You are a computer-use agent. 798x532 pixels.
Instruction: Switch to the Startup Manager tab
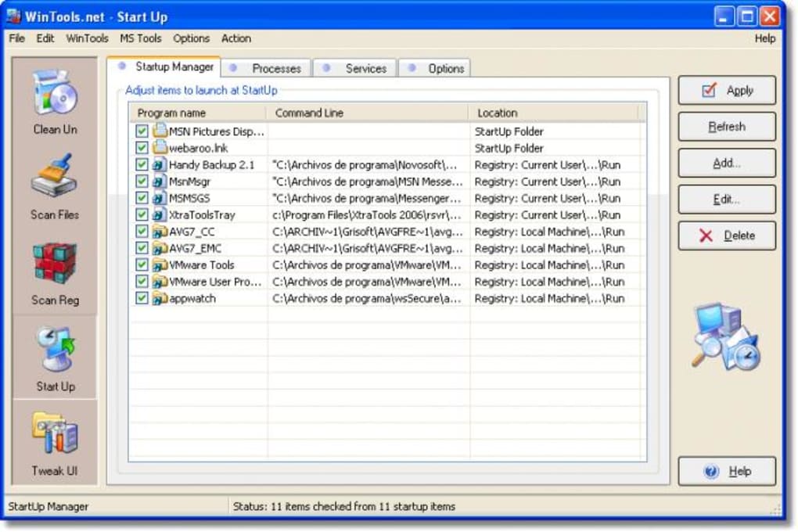(x=164, y=66)
